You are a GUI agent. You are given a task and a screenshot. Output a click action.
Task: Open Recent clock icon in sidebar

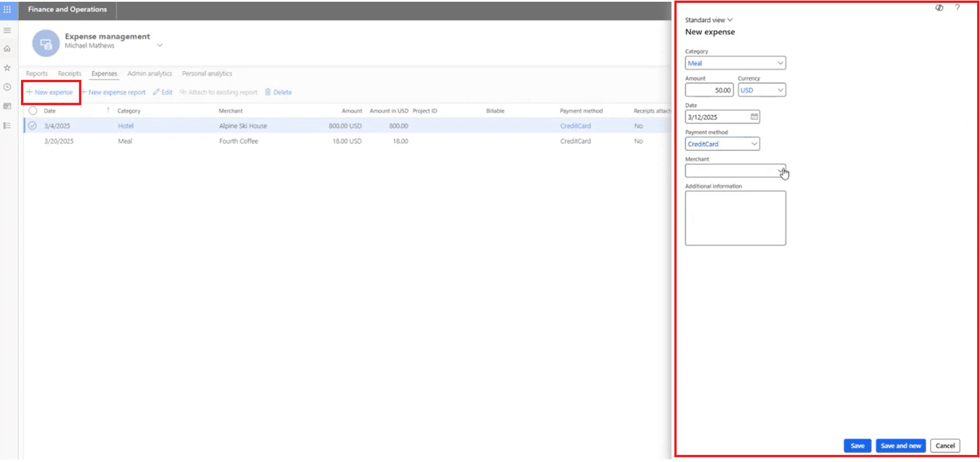tap(7, 87)
